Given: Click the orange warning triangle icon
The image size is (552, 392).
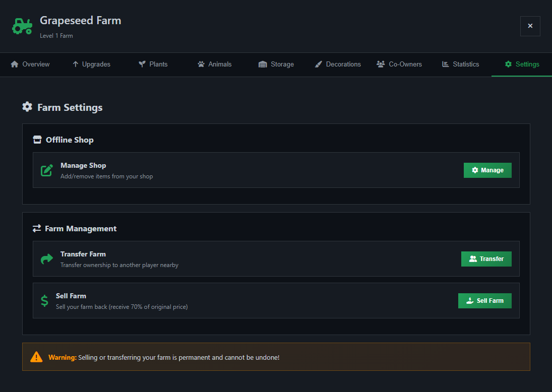Looking at the screenshot, I should click(x=36, y=357).
